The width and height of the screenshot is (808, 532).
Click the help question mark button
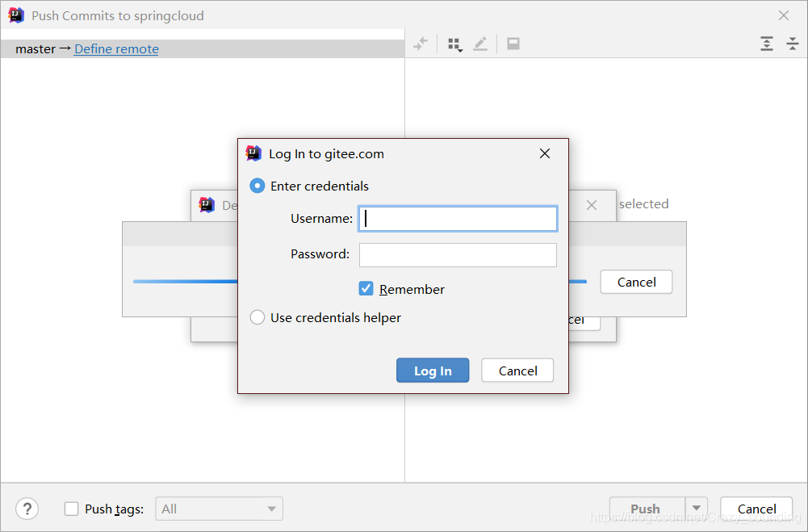click(27, 509)
